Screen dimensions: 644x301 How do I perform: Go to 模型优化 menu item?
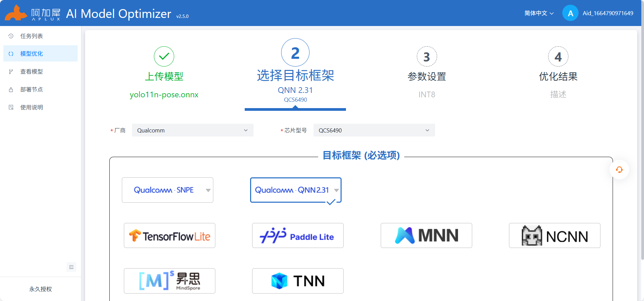click(41, 53)
